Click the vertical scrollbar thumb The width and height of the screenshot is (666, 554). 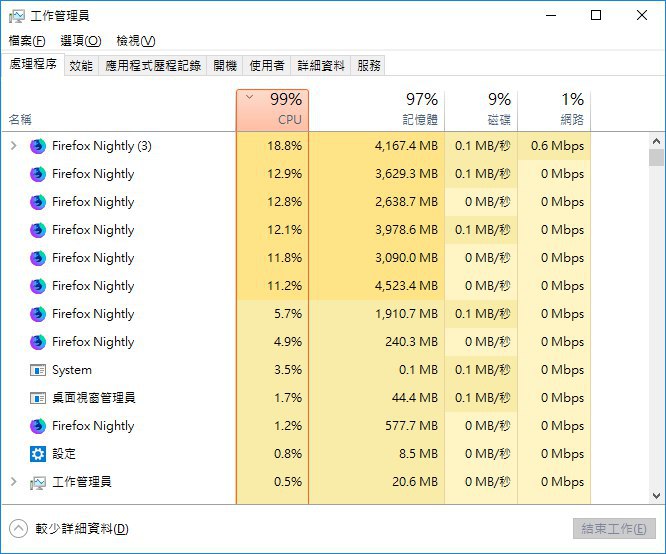(x=656, y=157)
